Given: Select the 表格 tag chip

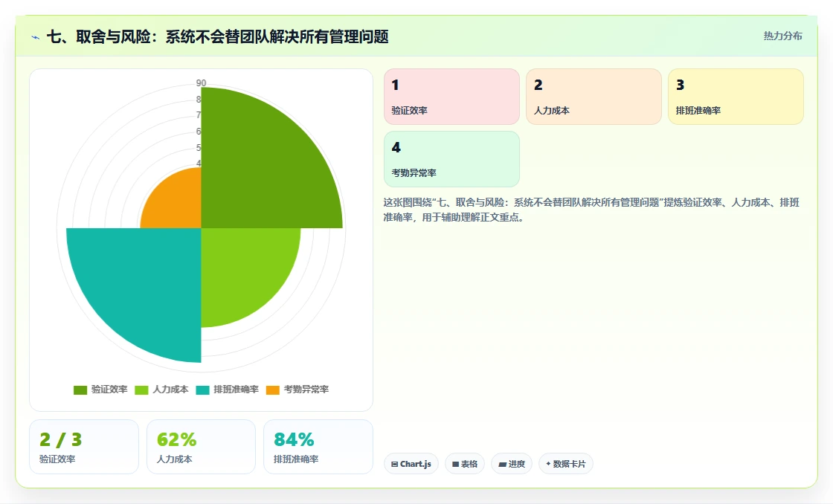Looking at the screenshot, I should pyautogui.click(x=465, y=464).
